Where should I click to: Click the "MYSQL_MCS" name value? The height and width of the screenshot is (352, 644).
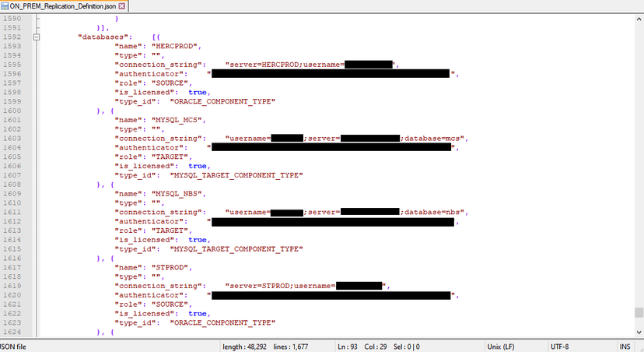[x=177, y=120]
